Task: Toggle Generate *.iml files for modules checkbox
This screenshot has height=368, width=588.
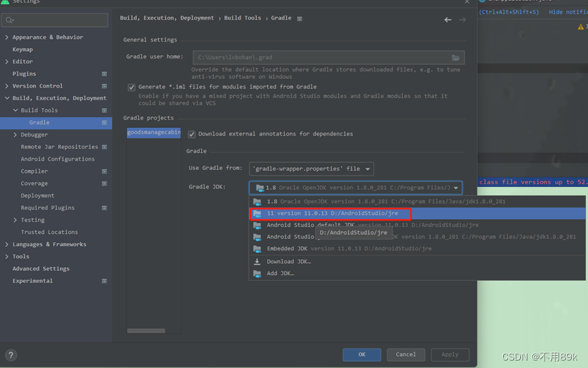Action: point(131,87)
